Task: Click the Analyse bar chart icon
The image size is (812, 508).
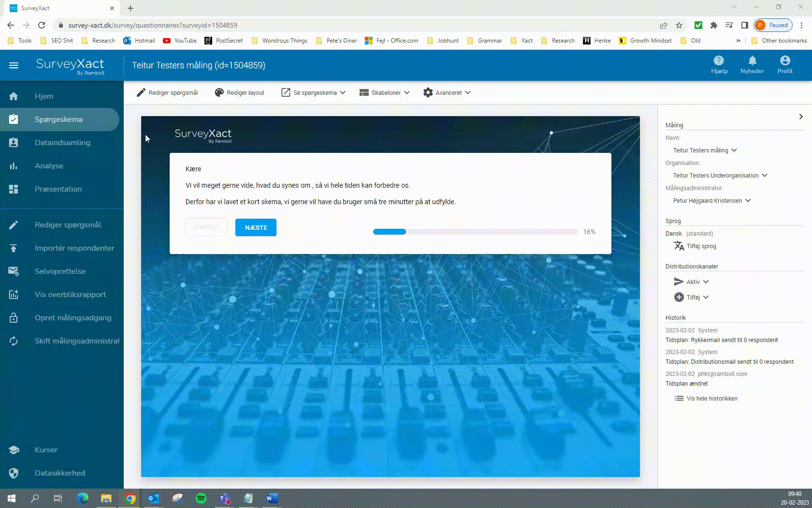Action: [x=14, y=166]
